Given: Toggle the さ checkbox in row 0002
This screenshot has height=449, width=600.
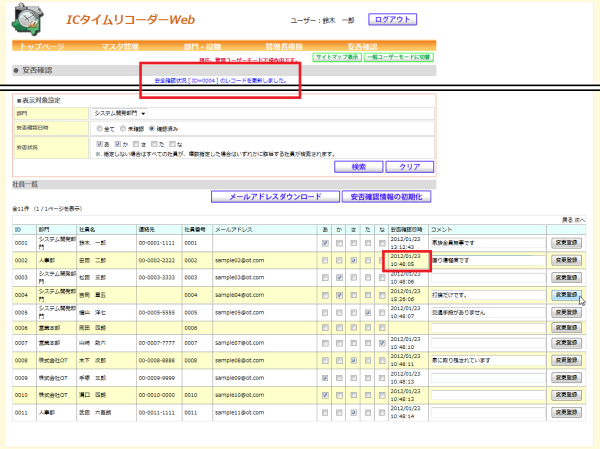Looking at the screenshot, I should [354, 260].
